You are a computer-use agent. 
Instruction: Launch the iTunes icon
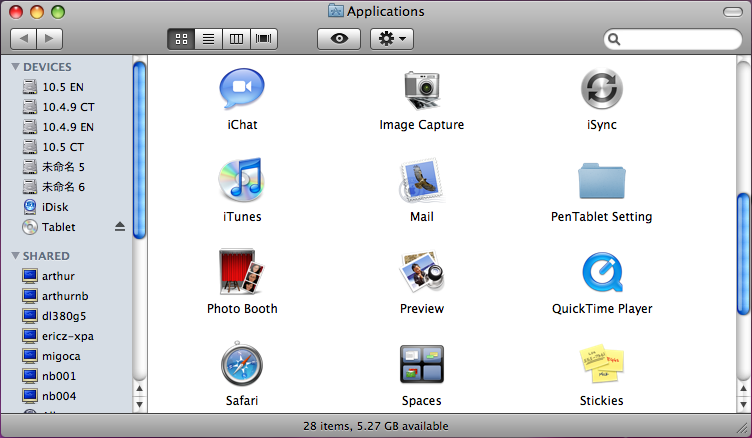tap(241, 180)
